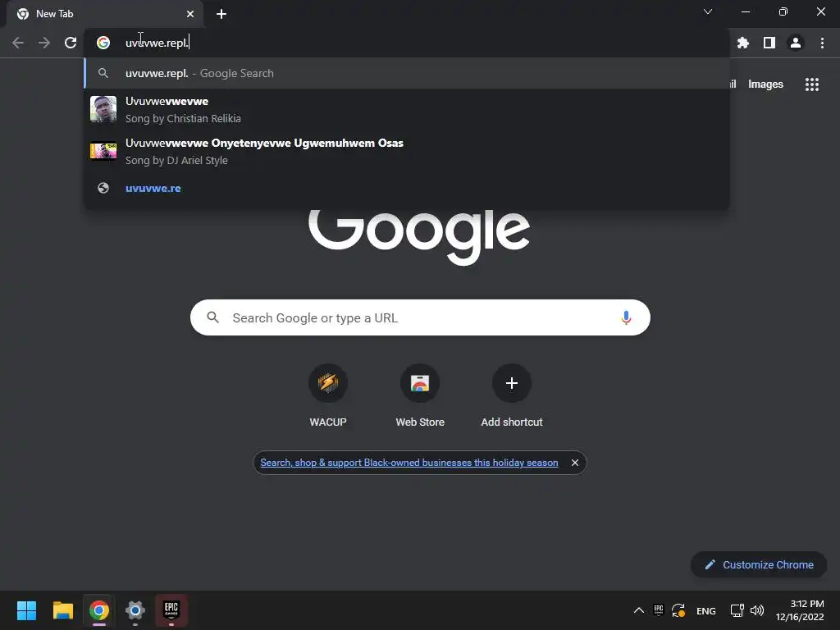Image resolution: width=840 pixels, height=630 pixels.
Task: Open the WACUP shortcut icon
Action: point(328,383)
